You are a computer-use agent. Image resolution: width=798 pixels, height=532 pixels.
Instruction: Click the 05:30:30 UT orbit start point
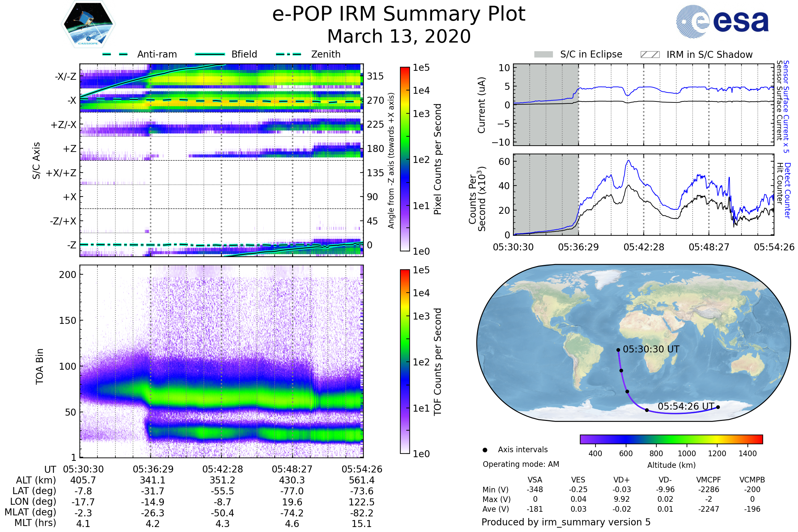coord(618,350)
